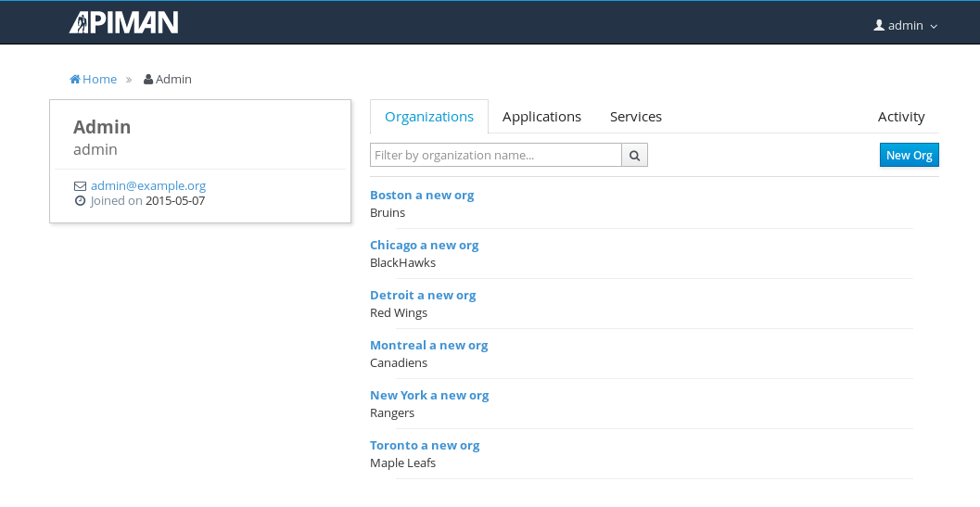Click the person icon beside Admin breadcrumb
Image resolution: width=980 pixels, height=507 pixels.
click(x=148, y=79)
